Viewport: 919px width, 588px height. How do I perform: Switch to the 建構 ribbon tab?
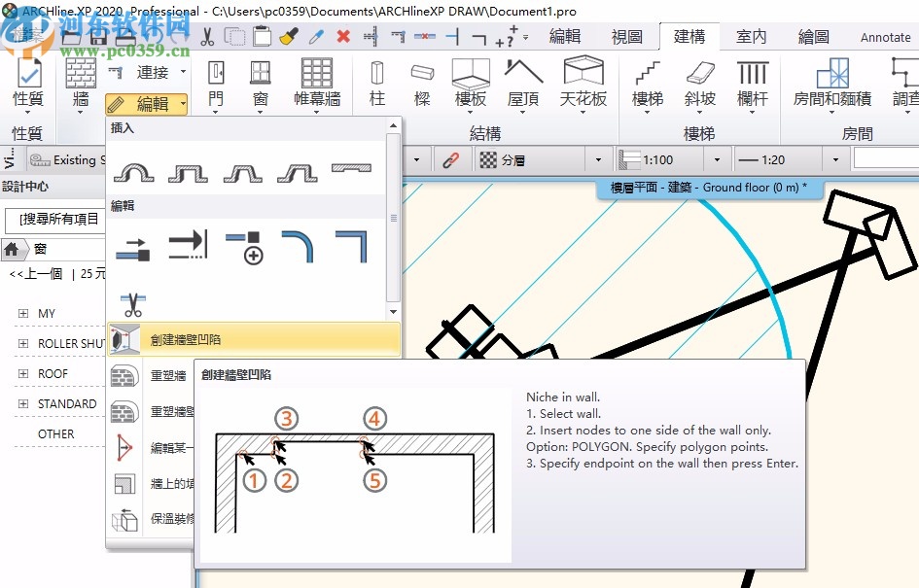pos(689,37)
